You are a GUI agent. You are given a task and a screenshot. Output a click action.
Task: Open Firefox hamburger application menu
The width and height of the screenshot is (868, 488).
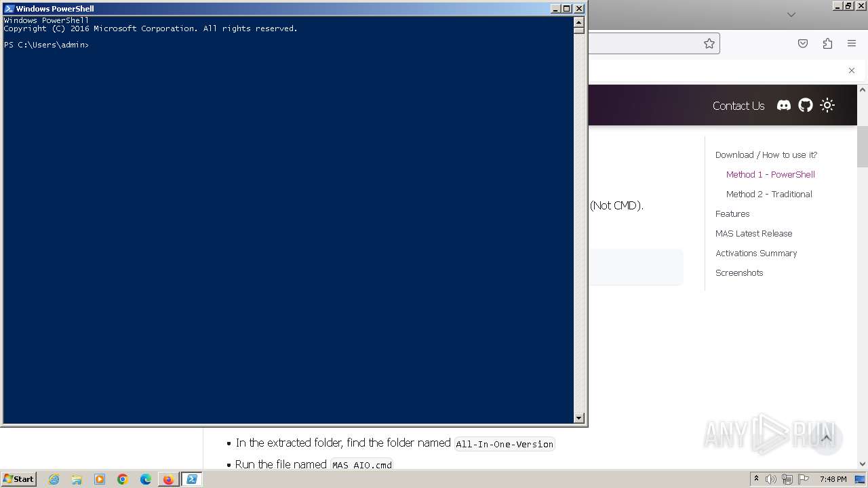point(852,43)
